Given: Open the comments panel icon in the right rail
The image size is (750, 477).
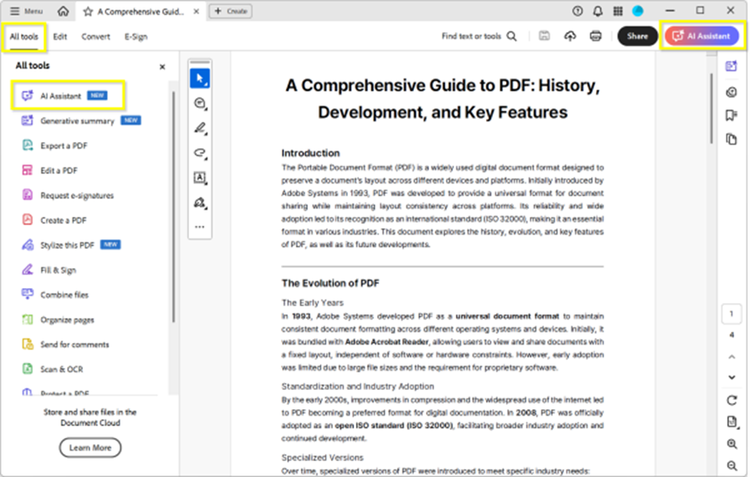Looking at the screenshot, I should (731, 92).
